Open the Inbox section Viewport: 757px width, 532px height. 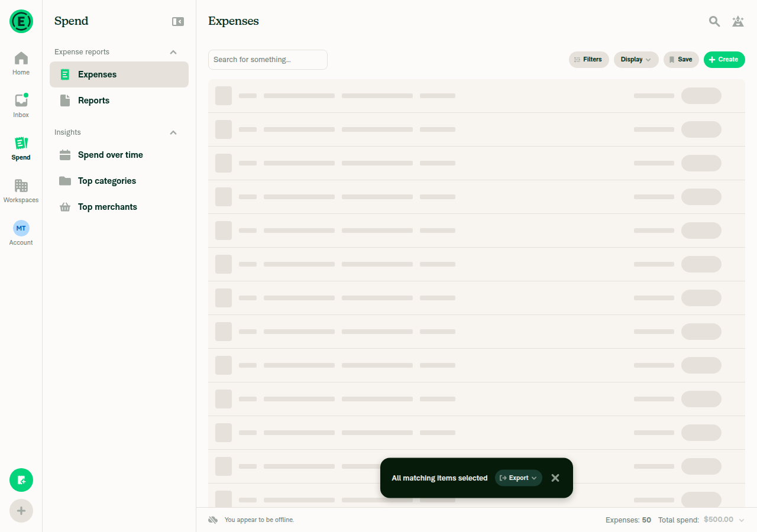point(21,106)
